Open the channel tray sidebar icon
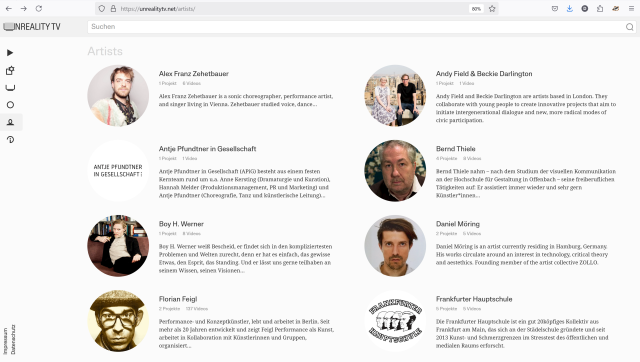The height and width of the screenshot is (362, 640). pos(10,88)
